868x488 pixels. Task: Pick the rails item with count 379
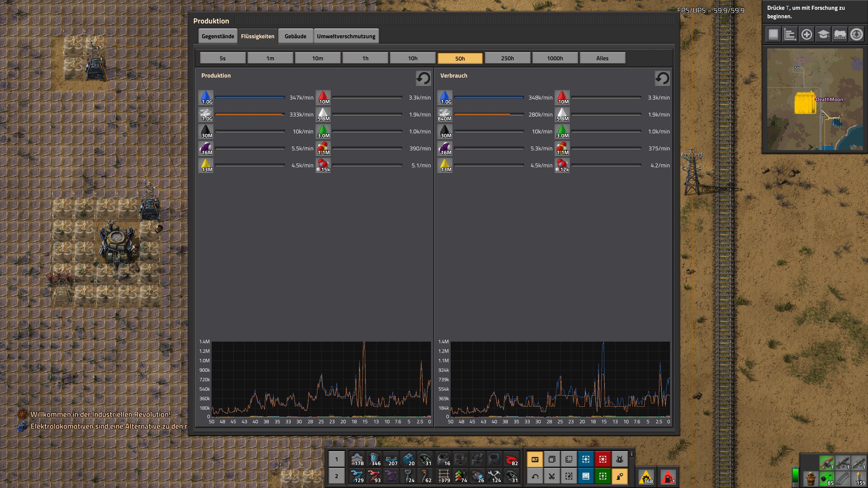click(443, 476)
